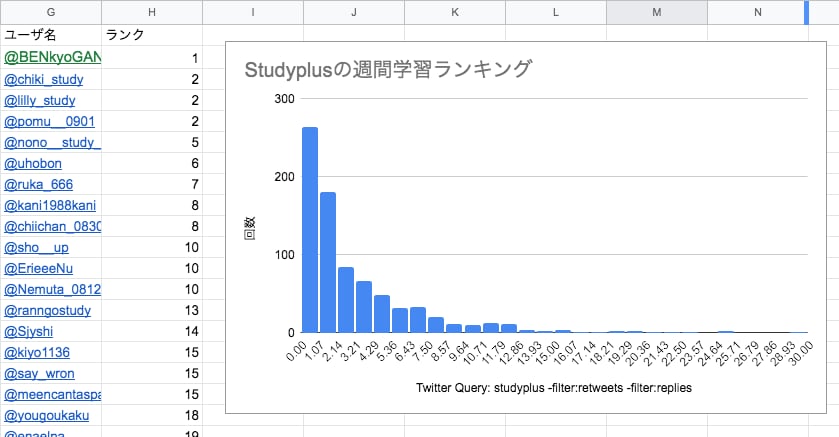Click the second histogram bar near 1.07
The height and width of the screenshot is (437, 839).
coord(328,262)
